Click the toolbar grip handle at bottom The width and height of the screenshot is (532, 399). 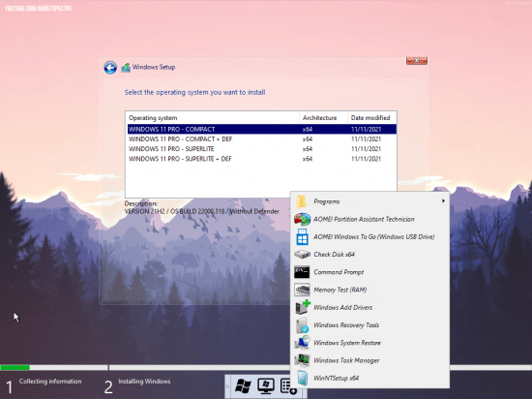(x=227, y=386)
